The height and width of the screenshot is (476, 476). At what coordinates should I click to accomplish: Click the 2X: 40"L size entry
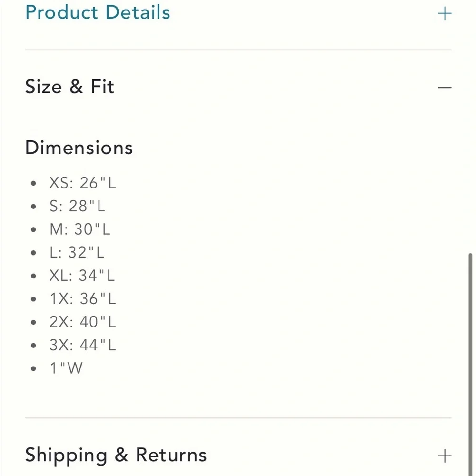tap(82, 322)
